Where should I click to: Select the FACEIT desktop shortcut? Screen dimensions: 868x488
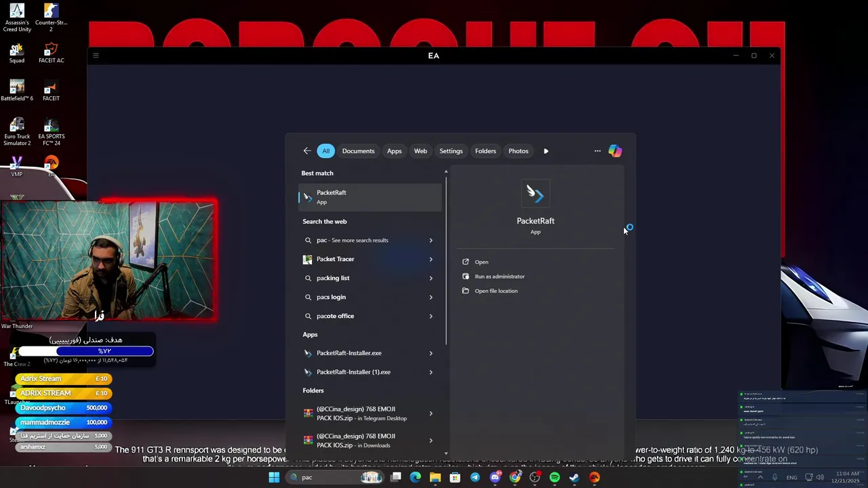click(51, 91)
